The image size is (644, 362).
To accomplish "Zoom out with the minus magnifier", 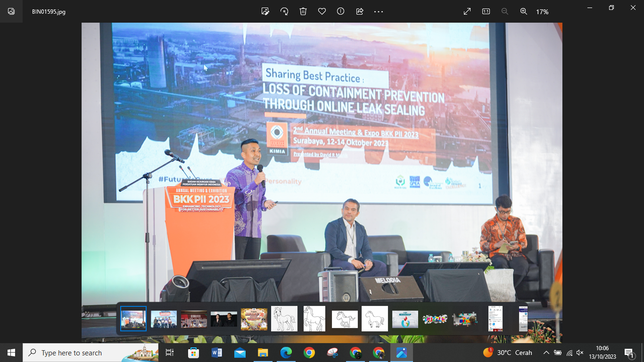I will (x=505, y=11).
